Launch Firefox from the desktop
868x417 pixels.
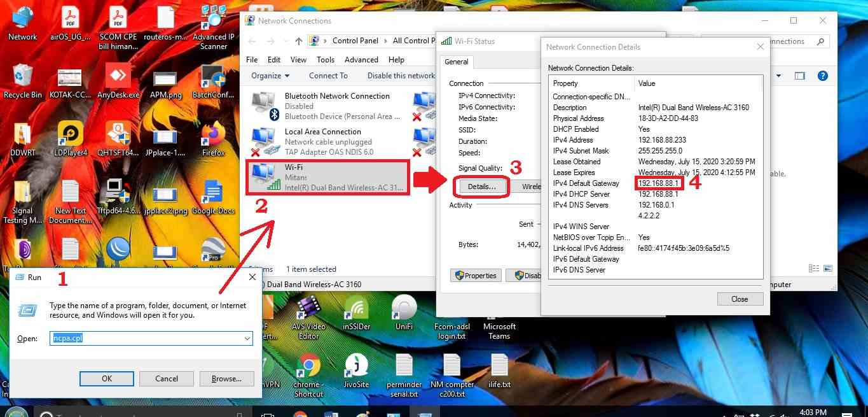213,136
